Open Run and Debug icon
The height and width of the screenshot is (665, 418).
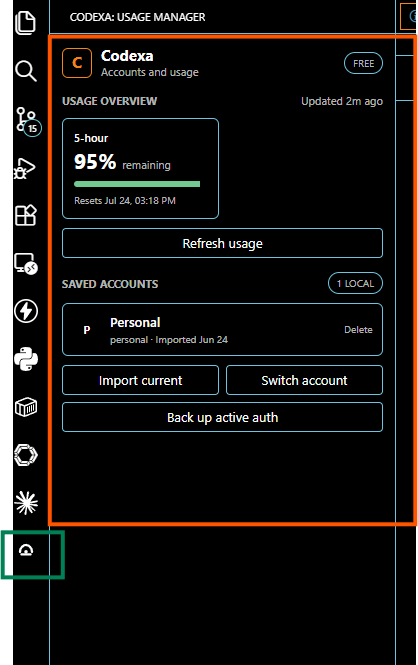click(25, 168)
